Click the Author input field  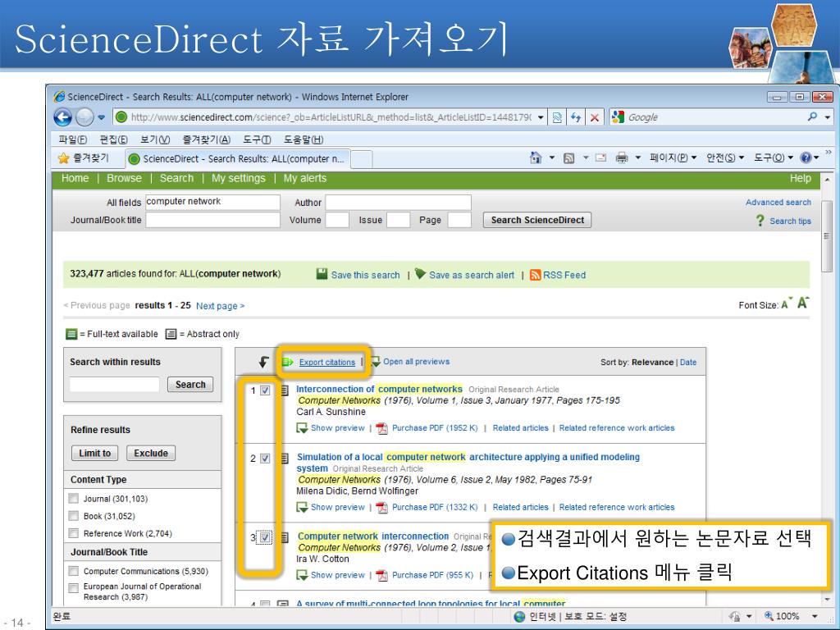click(398, 203)
